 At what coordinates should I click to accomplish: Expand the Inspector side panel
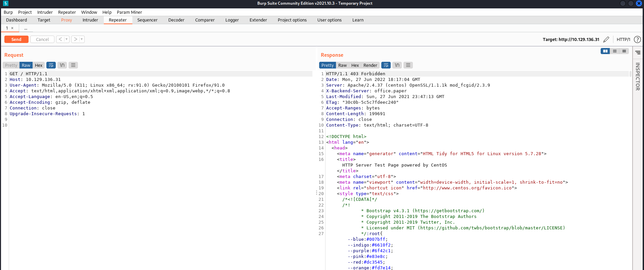637,77
